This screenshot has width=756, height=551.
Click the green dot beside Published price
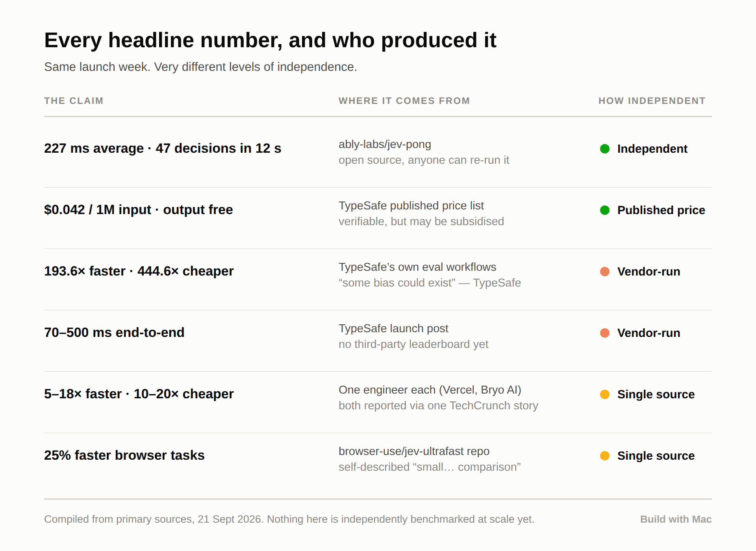(605, 210)
